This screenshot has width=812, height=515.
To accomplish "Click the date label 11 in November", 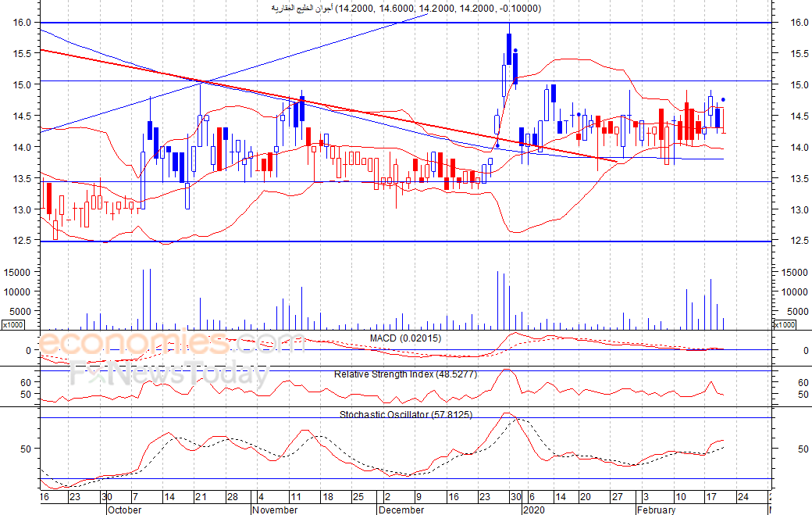I will pyautogui.click(x=295, y=497).
